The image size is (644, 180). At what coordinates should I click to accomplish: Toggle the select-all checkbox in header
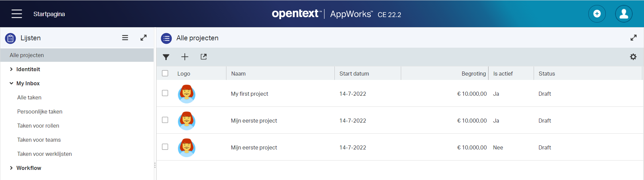click(165, 73)
